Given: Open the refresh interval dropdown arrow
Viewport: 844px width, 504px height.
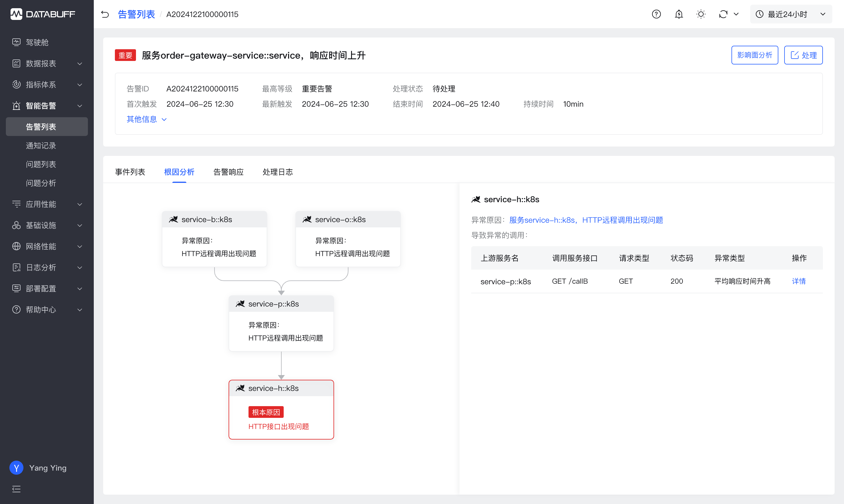Looking at the screenshot, I should click(x=736, y=14).
